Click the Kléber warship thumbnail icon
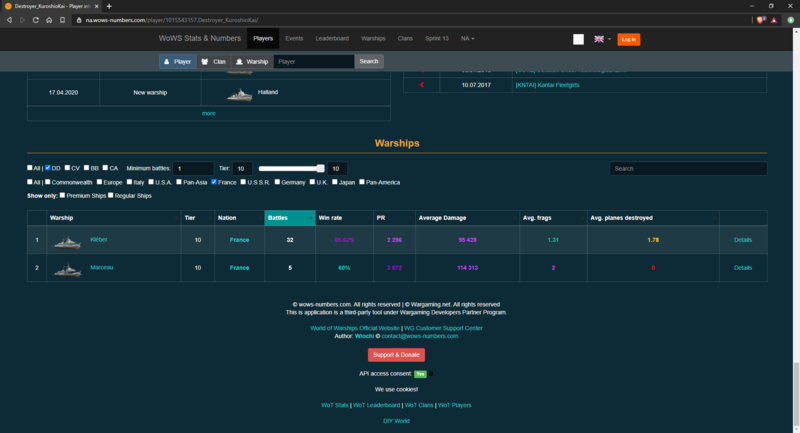Image resolution: width=800 pixels, height=433 pixels. click(67, 241)
